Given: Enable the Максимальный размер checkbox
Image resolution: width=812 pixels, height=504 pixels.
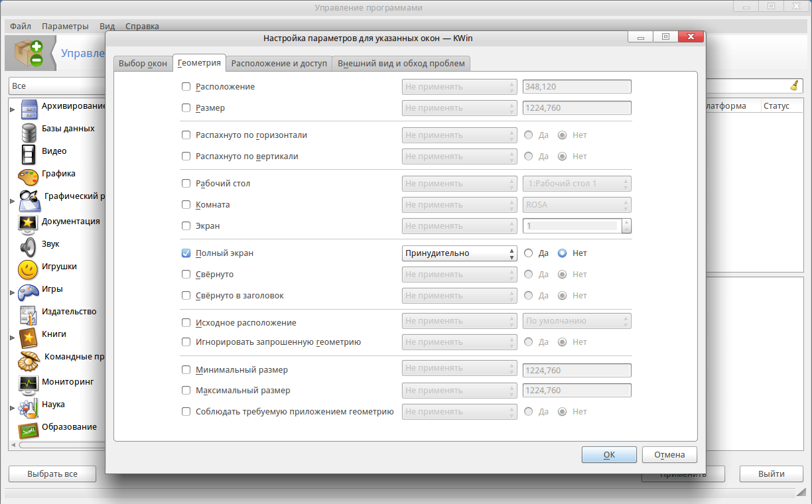Looking at the screenshot, I should coord(186,391).
